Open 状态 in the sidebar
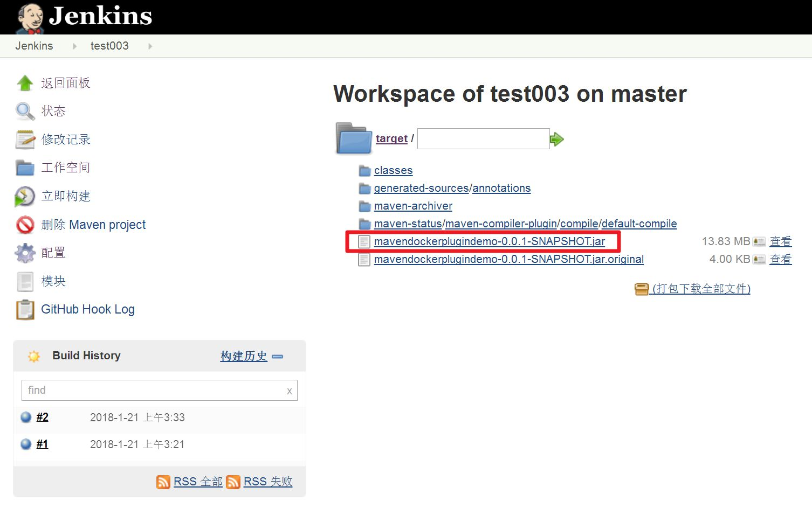The image size is (812, 508). click(x=53, y=111)
